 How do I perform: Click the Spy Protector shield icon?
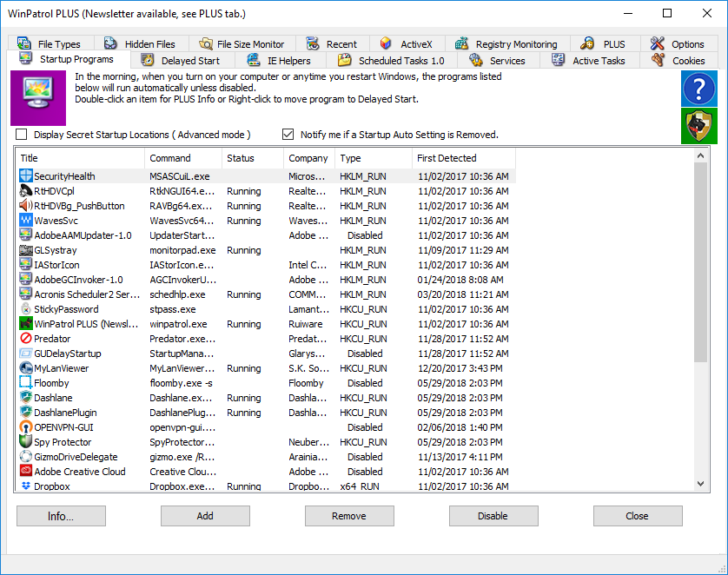pos(26,441)
